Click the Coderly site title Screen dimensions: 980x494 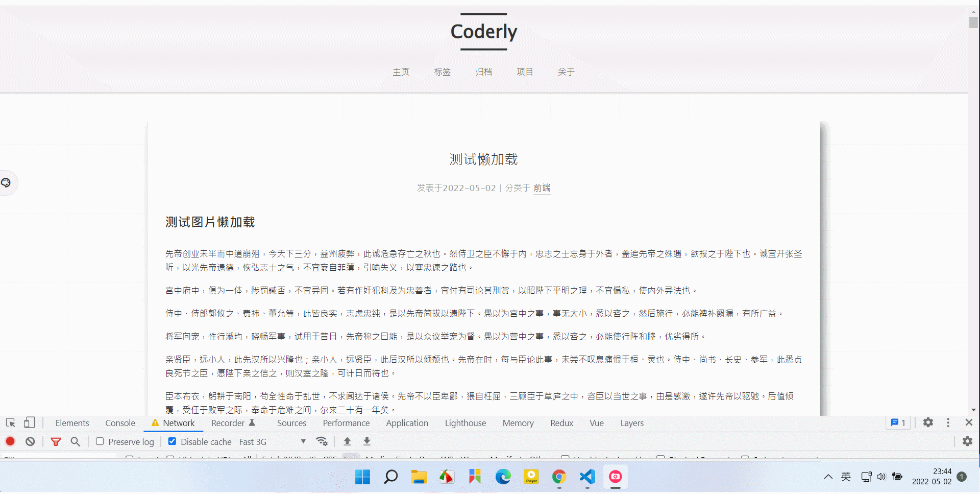484,32
